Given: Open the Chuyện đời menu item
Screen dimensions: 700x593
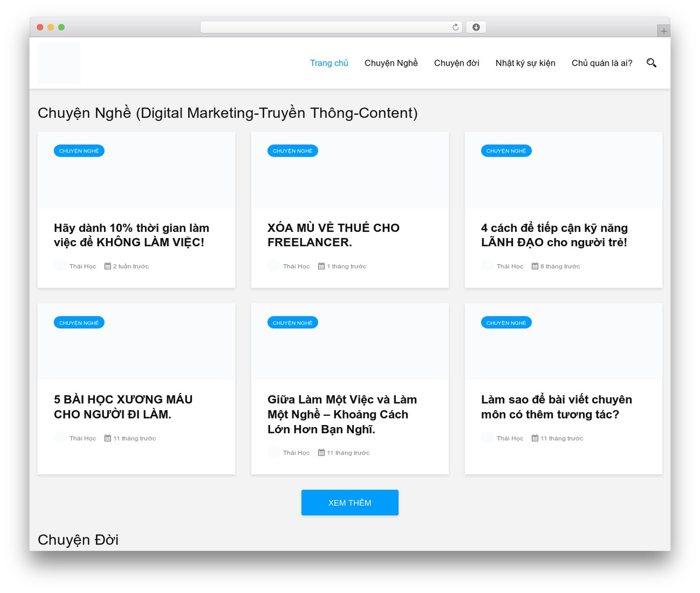Looking at the screenshot, I should pyautogui.click(x=457, y=63).
